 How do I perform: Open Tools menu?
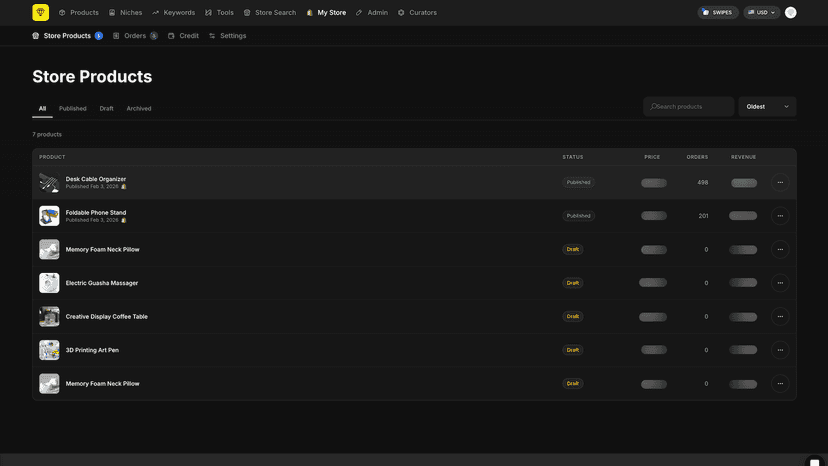(219, 13)
